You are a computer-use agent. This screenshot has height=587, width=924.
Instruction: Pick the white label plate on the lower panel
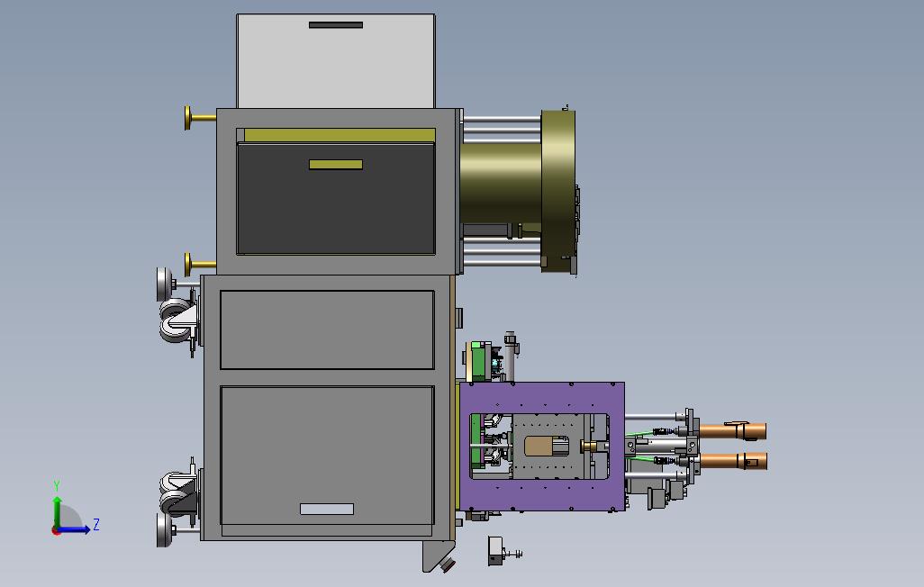pos(327,510)
